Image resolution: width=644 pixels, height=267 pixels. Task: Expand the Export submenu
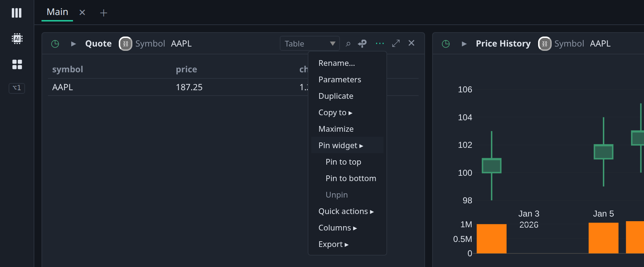pos(347,244)
